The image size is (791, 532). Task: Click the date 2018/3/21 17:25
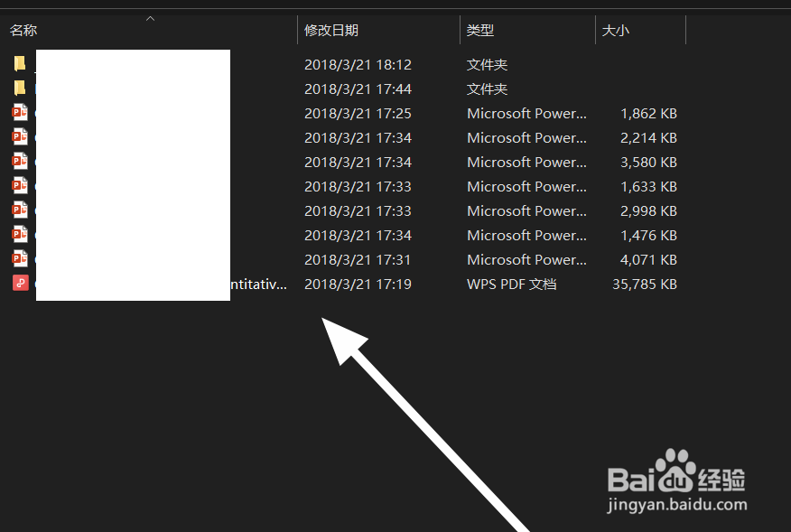[x=358, y=114]
